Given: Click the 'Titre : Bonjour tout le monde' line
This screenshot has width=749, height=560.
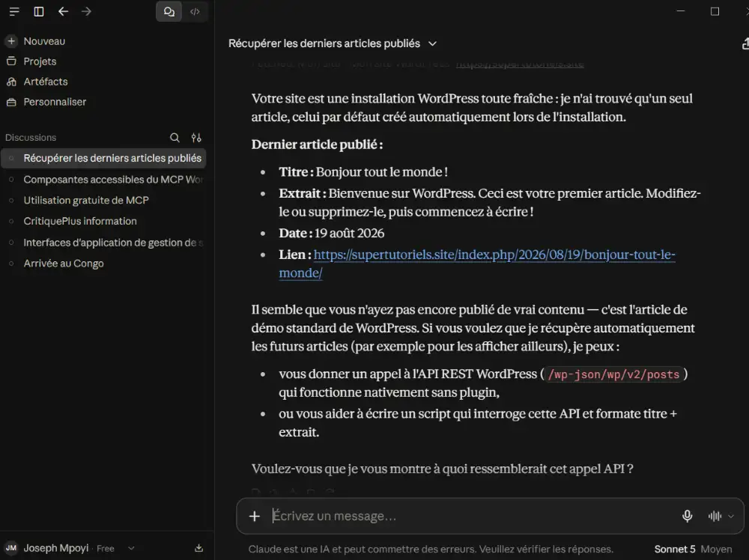Looking at the screenshot, I should [x=363, y=172].
